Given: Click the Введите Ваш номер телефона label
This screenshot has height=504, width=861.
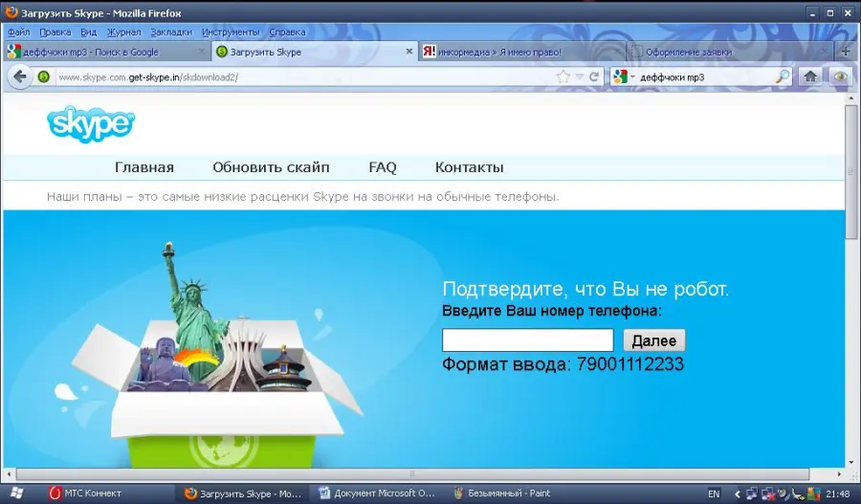Looking at the screenshot, I should 552,311.
